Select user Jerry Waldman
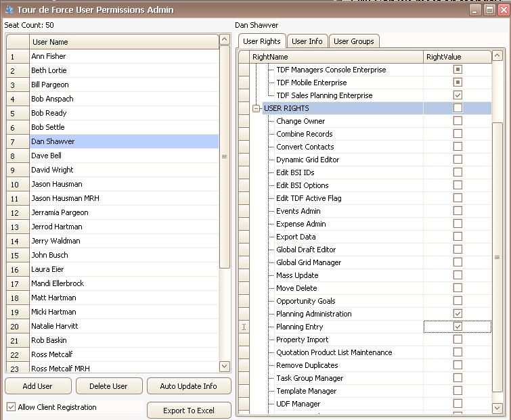This screenshot has width=511, height=420. (x=124, y=241)
